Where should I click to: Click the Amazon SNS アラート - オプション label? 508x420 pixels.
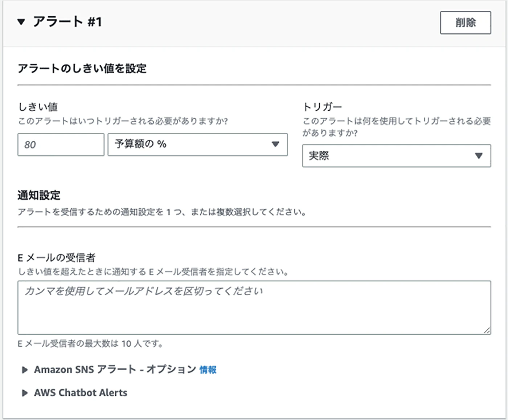click(115, 370)
